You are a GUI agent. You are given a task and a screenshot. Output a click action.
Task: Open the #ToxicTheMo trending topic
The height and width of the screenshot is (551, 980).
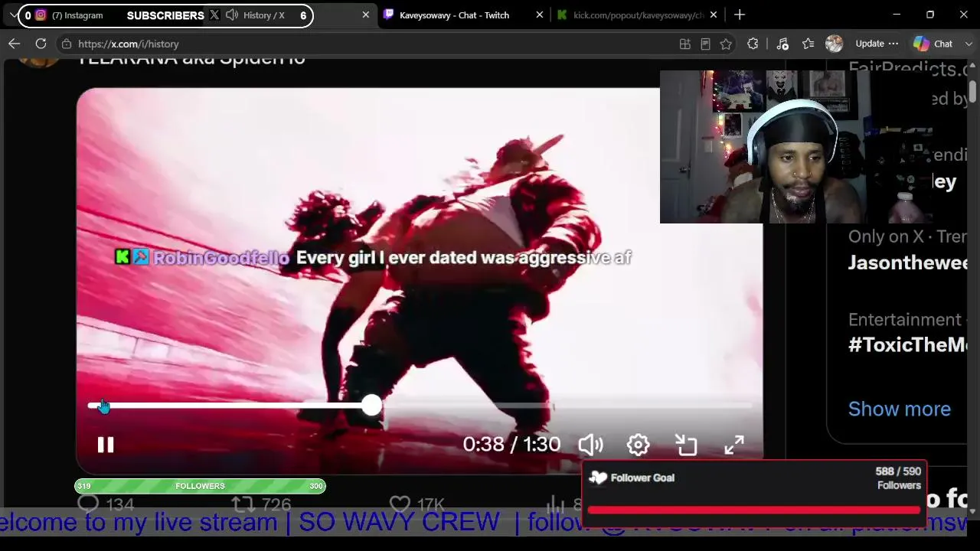coord(907,344)
